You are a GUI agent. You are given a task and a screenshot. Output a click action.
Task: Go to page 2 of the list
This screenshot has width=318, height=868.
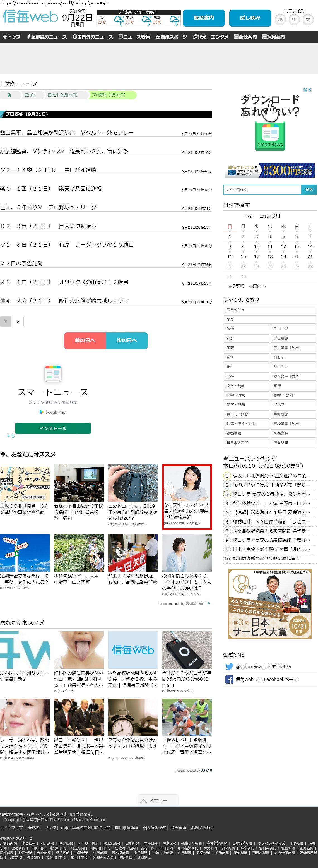click(x=18, y=321)
